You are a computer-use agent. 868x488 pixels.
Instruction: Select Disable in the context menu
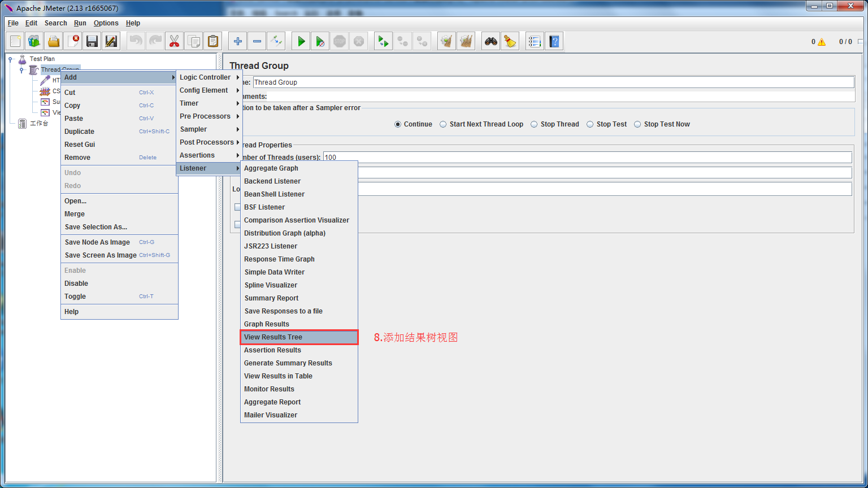pyautogui.click(x=119, y=284)
